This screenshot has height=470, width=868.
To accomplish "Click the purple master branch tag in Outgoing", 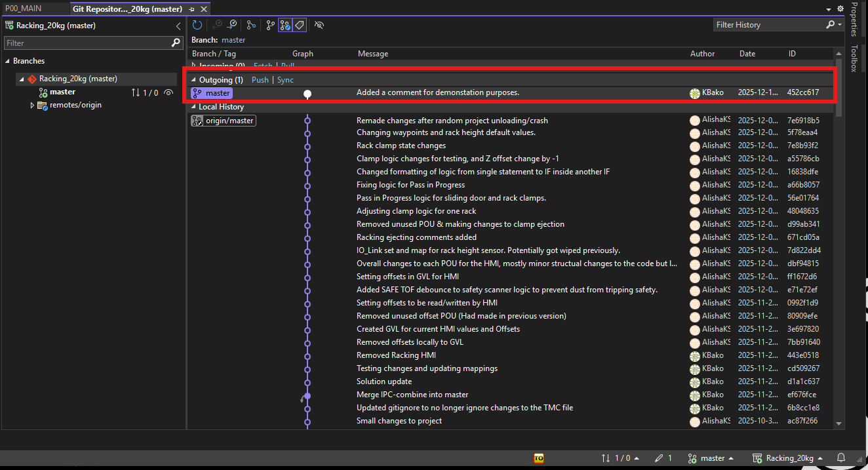I will click(x=212, y=93).
